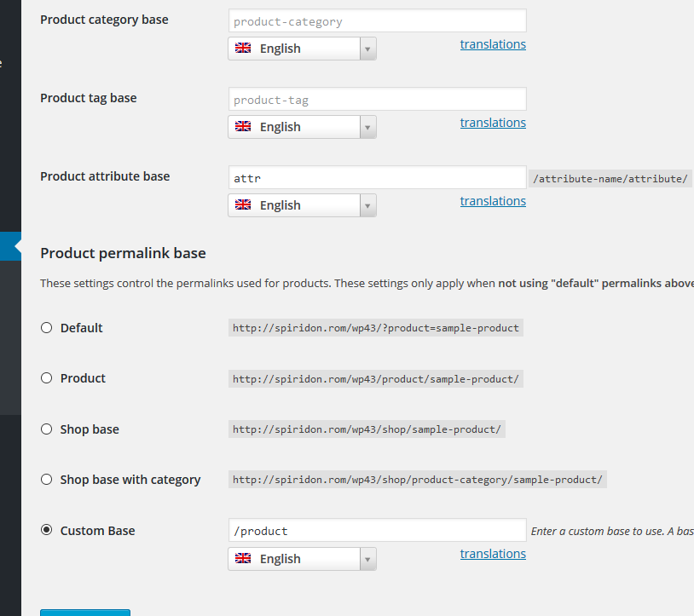Expand language dropdown arrow under Custom Base field
The width and height of the screenshot is (694, 616).
367,559
